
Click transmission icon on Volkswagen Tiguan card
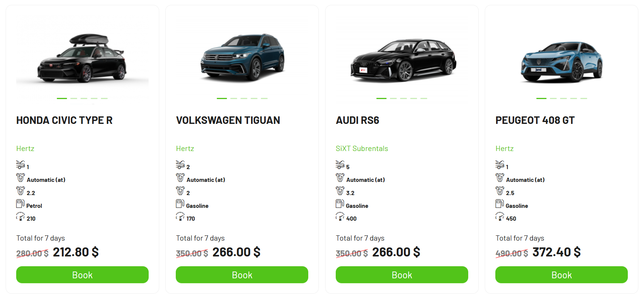tap(180, 178)
